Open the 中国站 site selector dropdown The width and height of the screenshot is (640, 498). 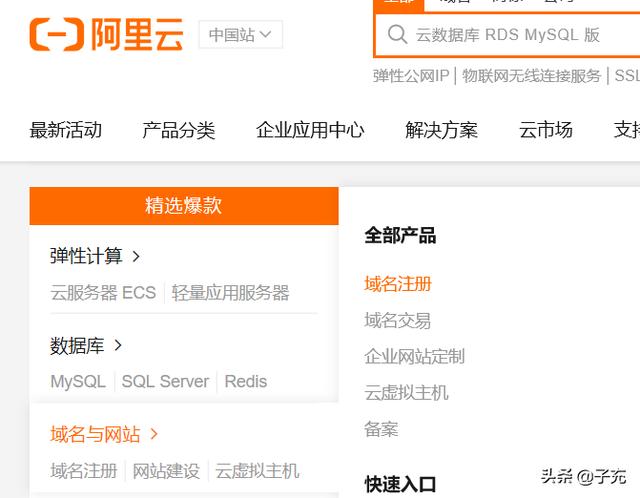point(240,35)
